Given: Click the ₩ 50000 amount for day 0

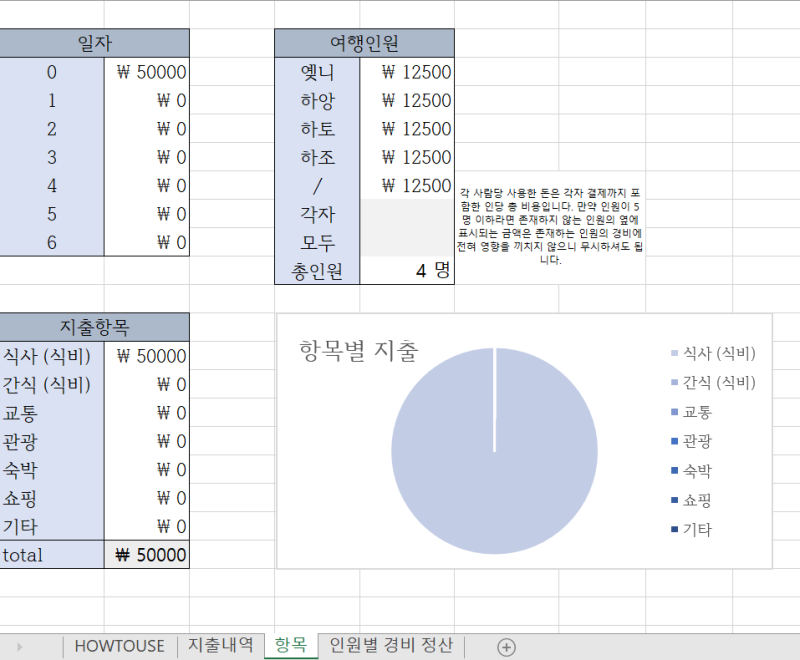Looking at the screenshot, I should pos(147,72).
